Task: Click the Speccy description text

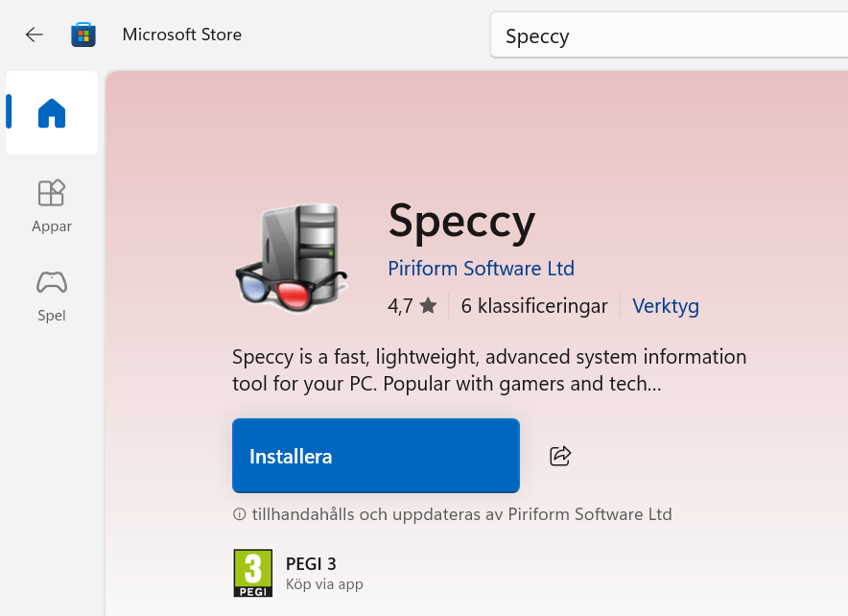Action: pyautogui.click(x=489, y=369)
